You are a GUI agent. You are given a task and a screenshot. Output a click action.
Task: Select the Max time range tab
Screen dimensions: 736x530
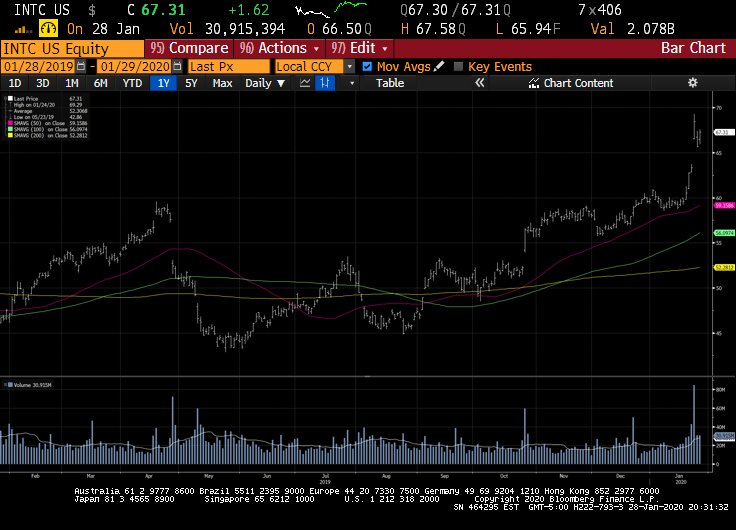pos(222,83)
